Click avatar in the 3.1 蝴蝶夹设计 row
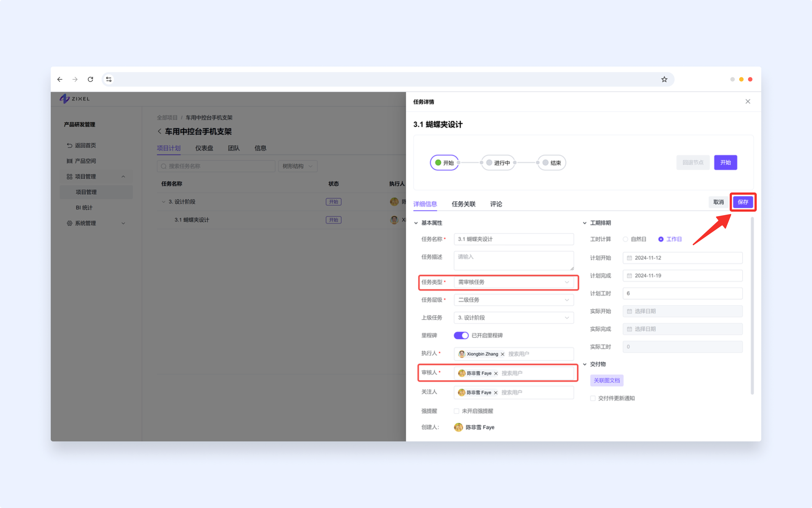 coord(394,220)
